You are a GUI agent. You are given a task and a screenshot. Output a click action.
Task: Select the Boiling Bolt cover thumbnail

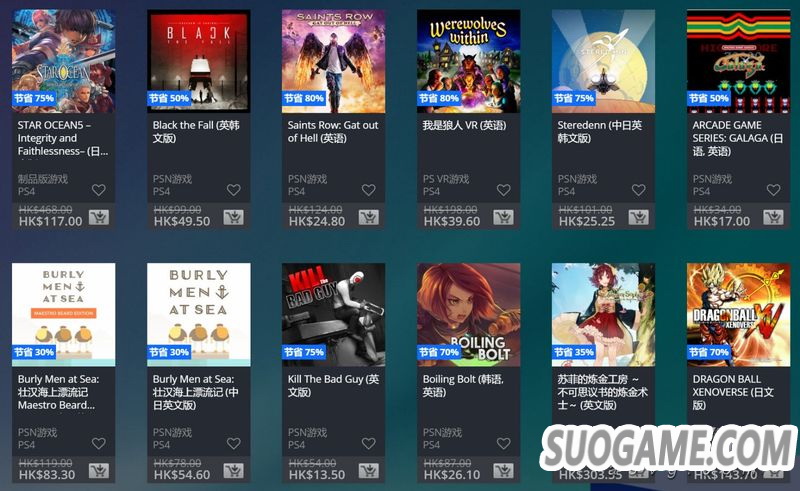[x=469, y=314]
